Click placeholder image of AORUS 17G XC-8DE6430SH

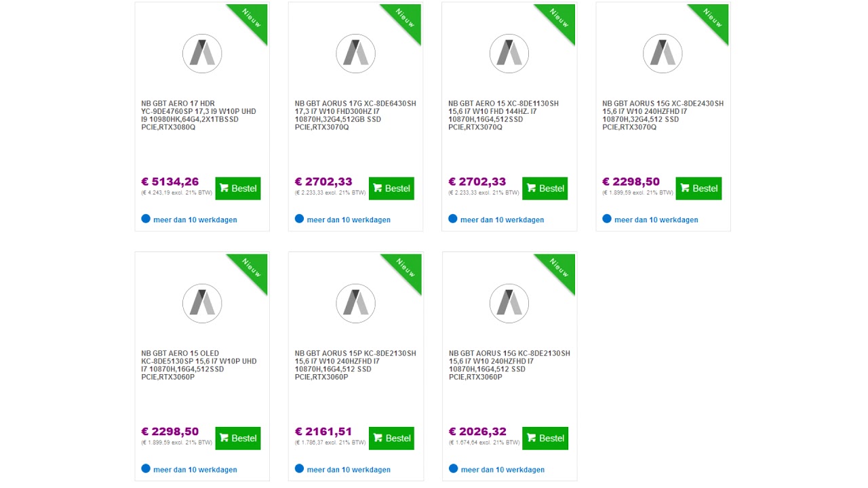(x=355, y=54)
